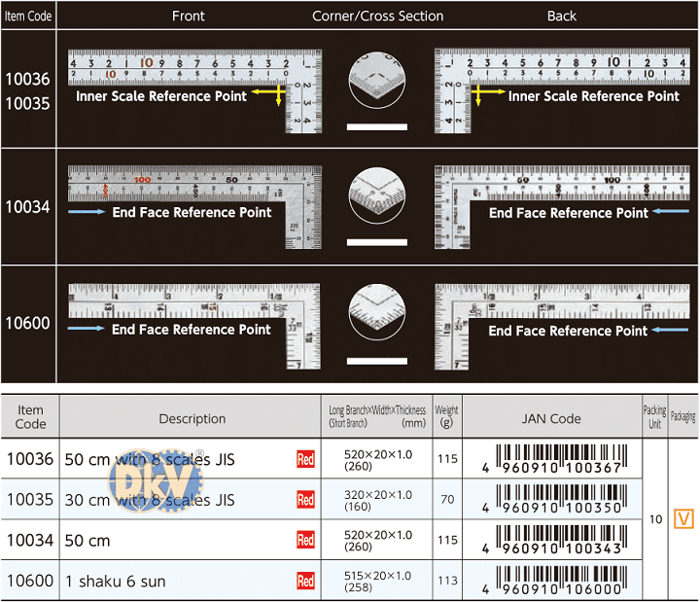
Task: Click the Red badge in the 10600 row
Action: pyautogui.click(x=305, y=581)
